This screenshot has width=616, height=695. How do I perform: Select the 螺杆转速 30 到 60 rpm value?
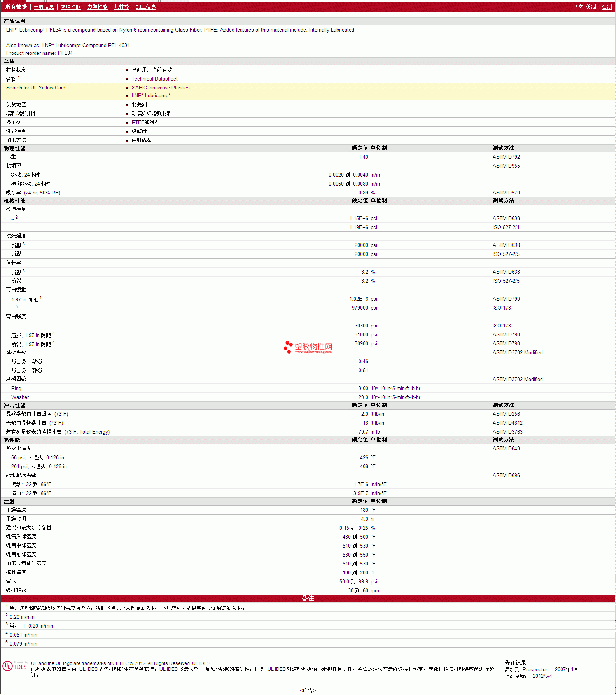click(363, 590)
